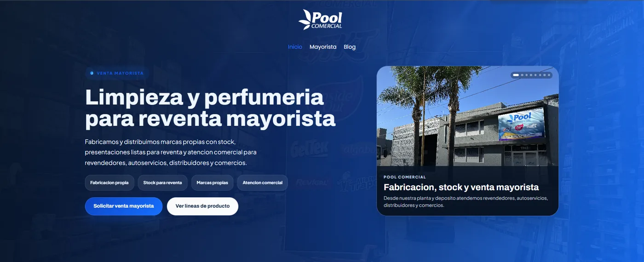The width and height of the screenshot is (644, 262).
Task: Click the VENTA MAYORISTA badge
Action: click(117, 73)
